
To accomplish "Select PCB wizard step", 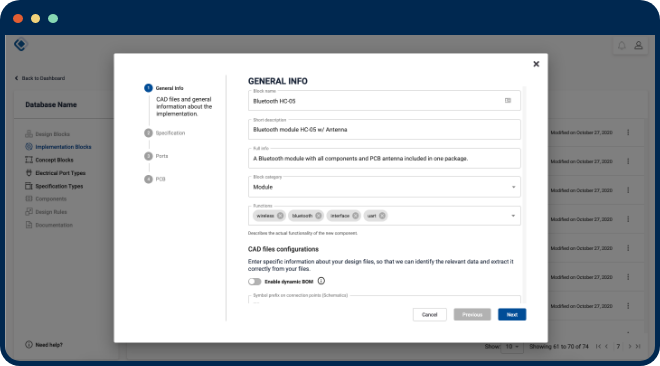I will [155, 179].
